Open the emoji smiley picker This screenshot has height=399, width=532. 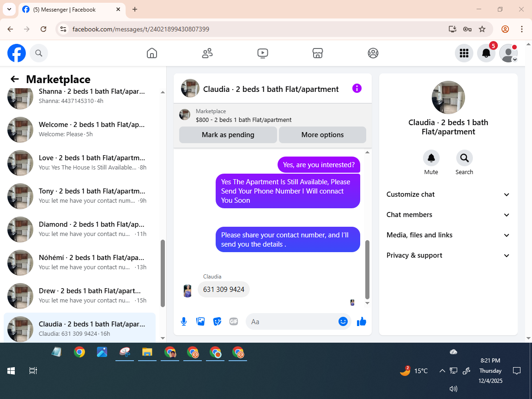[x=343, y=321]
